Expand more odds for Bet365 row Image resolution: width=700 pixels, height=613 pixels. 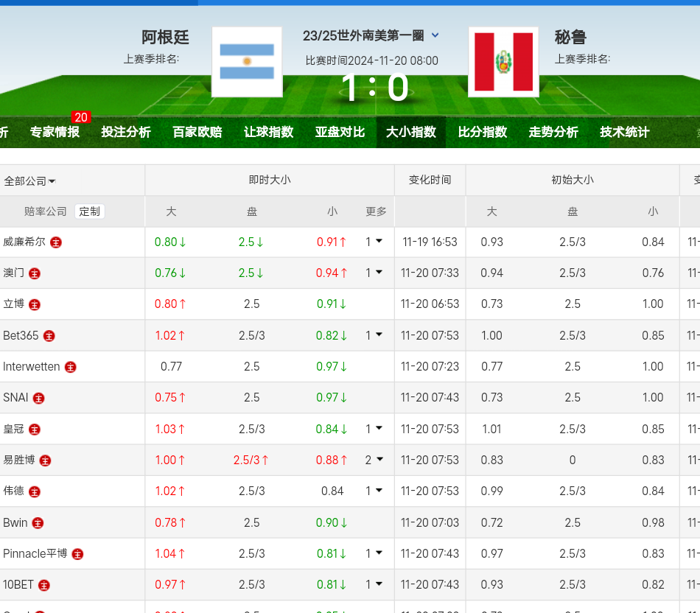click(x=374, y=335)
